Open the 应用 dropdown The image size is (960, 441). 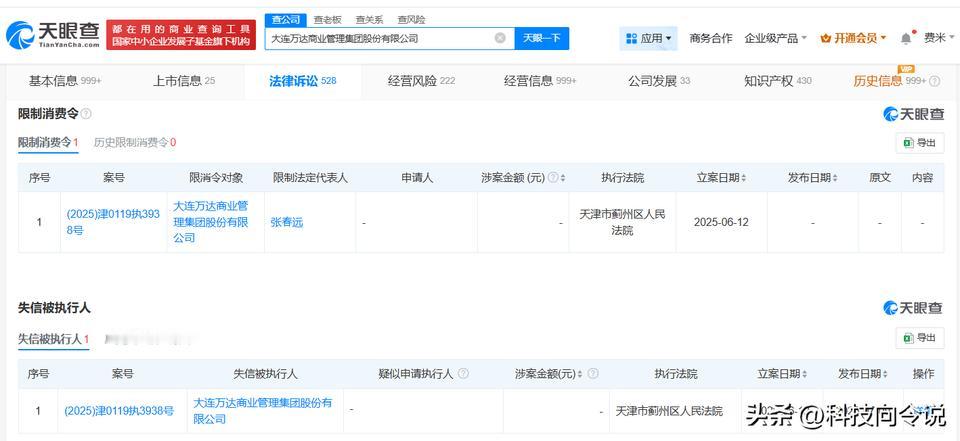[648, 39]
